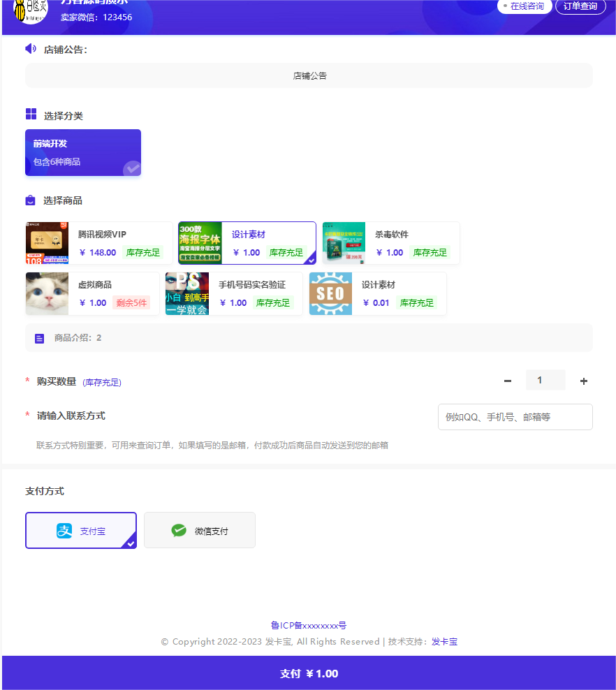Click the PS tutorial thumbnail
Screen dimensions: 616x690
pyautogui.click(x=187, y=293)
